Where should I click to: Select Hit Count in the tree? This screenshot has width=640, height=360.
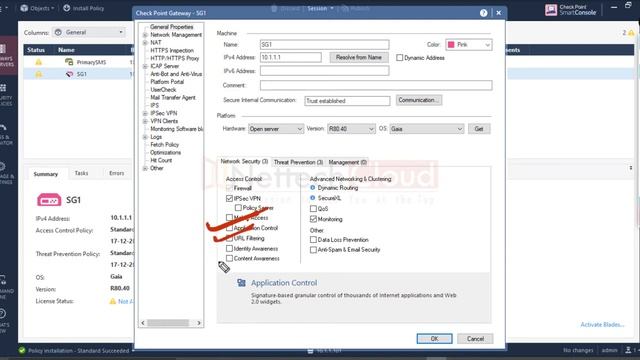tap(161, 160)
